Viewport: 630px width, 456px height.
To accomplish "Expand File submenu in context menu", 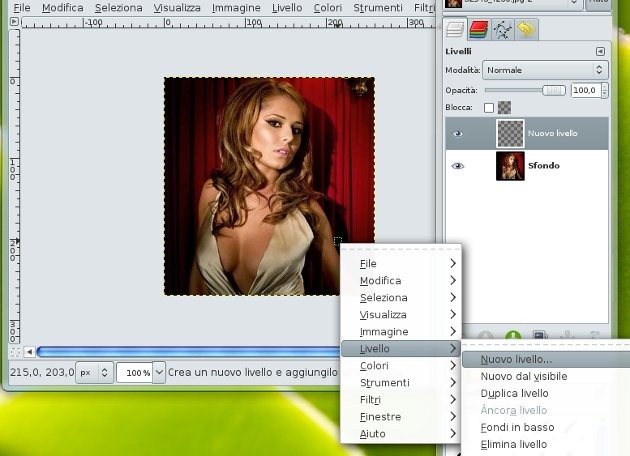I will click(401, 264).
